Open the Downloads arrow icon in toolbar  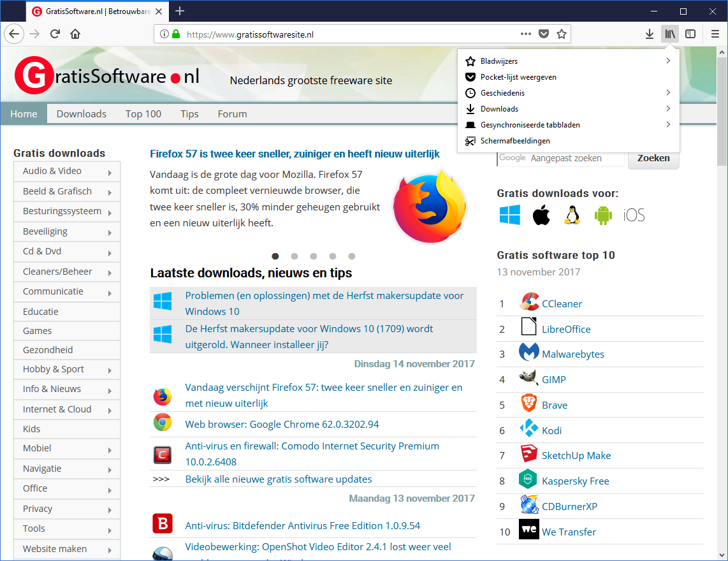click(x=649, y=34)
